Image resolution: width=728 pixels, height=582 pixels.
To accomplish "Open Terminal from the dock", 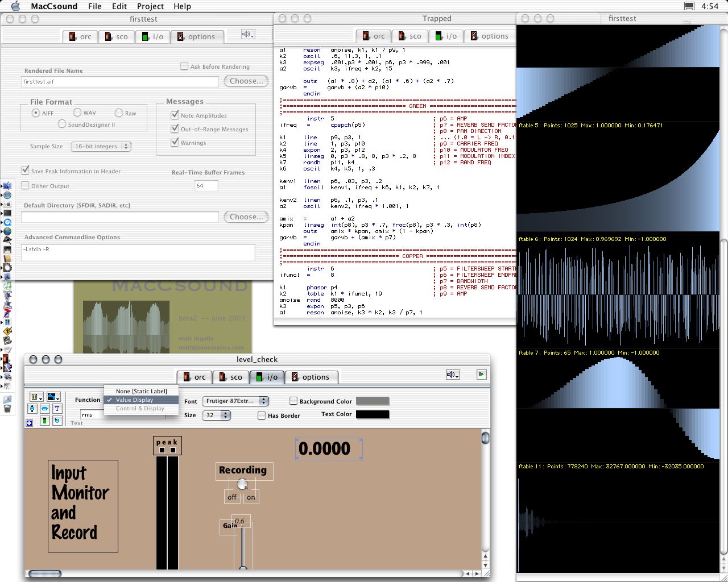I will [x=7, y=213].
